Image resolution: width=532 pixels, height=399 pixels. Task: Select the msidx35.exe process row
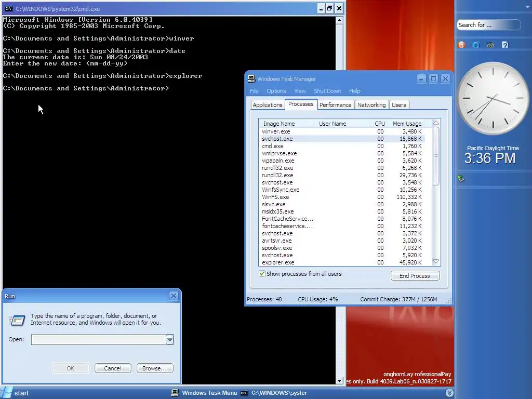tap(342, 211)
